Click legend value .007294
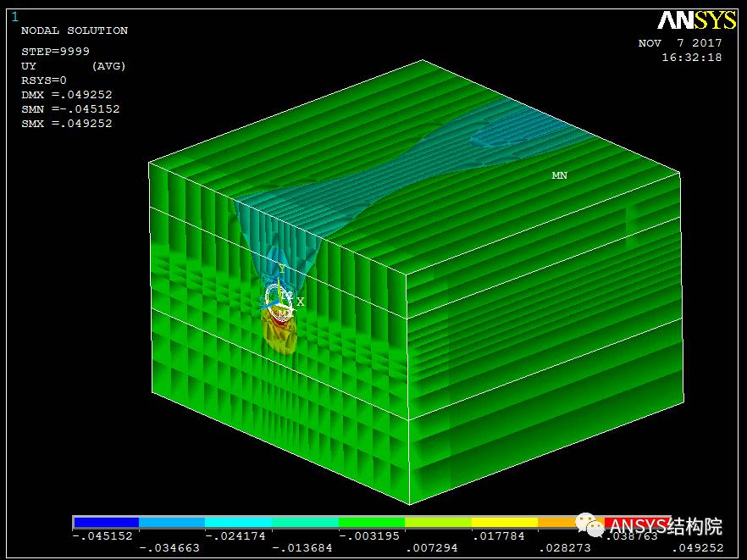This screenshot has height=560, width=747. [x=432, y=548]
